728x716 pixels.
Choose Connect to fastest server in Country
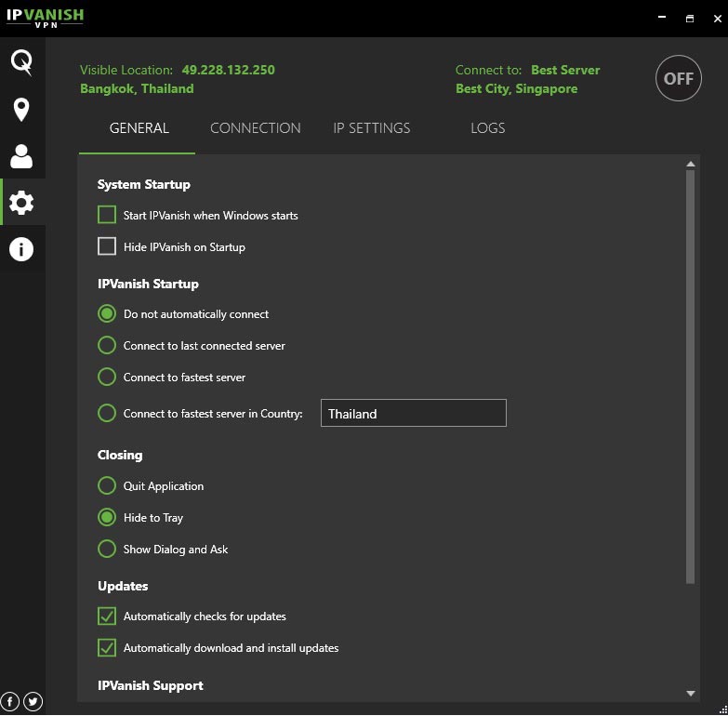point(107,413)
